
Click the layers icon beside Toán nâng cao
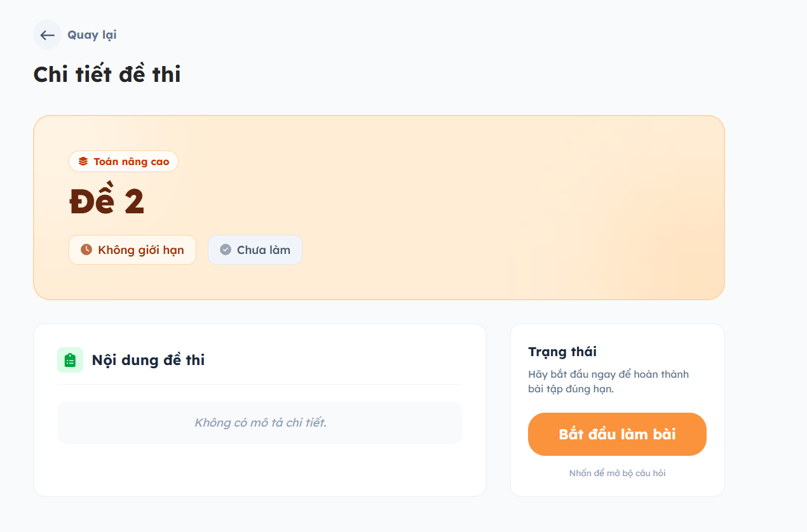[83, 161]
